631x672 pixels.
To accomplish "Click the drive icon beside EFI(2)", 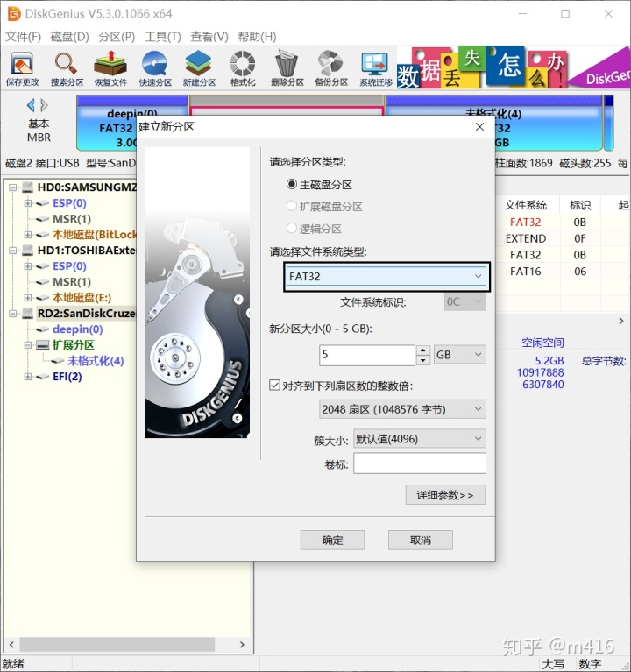I will (x=43, y=377).
